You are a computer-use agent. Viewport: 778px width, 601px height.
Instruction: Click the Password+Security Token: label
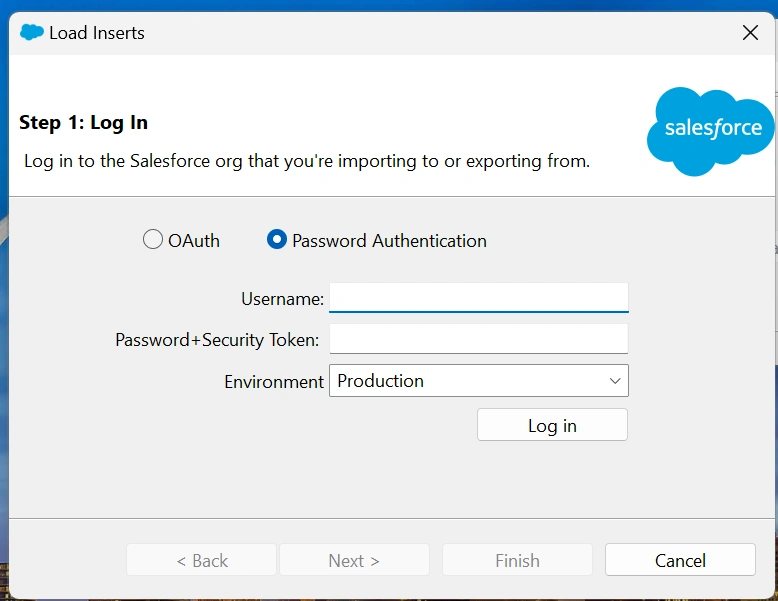(217, 340)
